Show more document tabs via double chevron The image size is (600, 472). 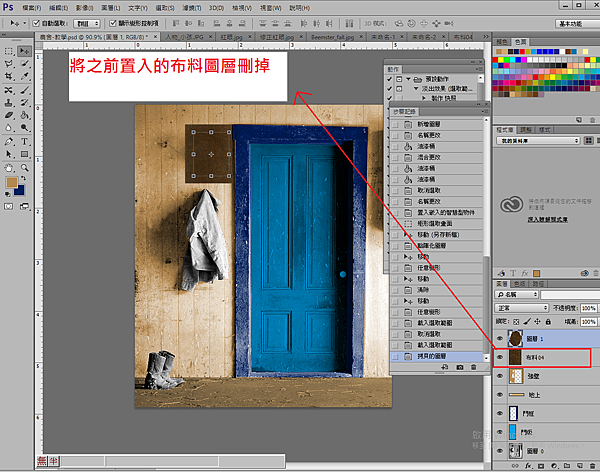[x=486, y=36]
